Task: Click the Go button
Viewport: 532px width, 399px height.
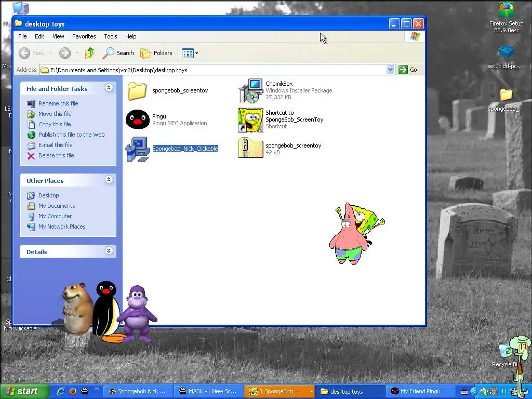Action: click(408, 70)
